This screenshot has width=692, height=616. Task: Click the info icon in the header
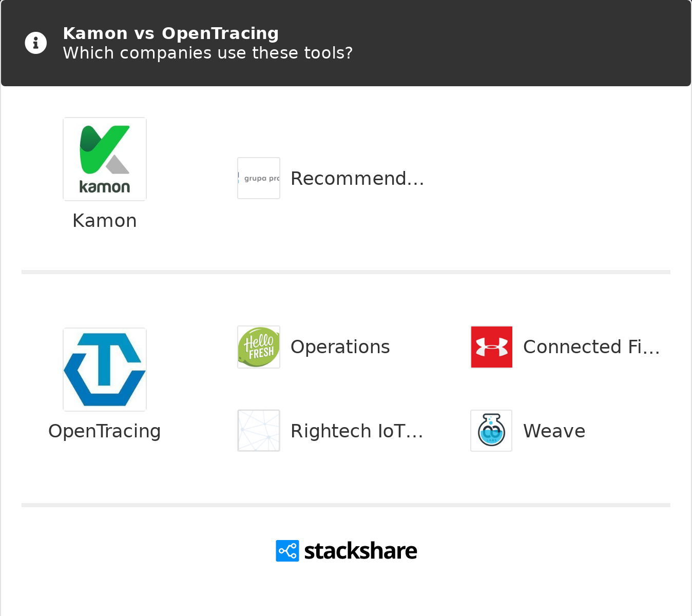point(36,43)
